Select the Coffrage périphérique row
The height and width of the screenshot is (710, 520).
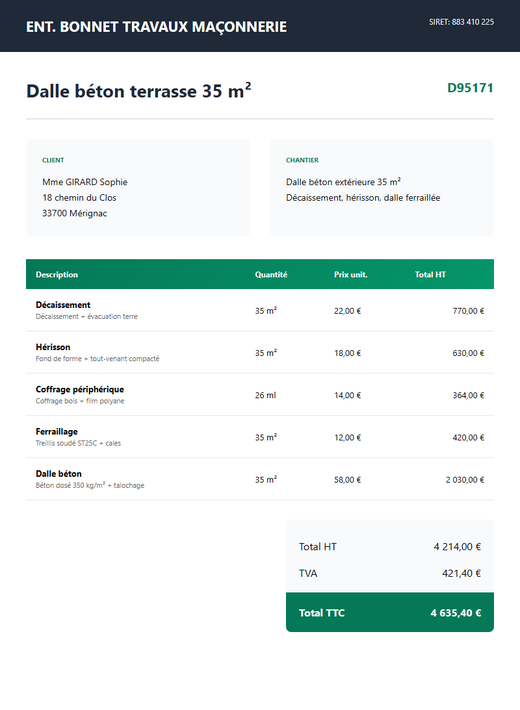click(260, 394)
